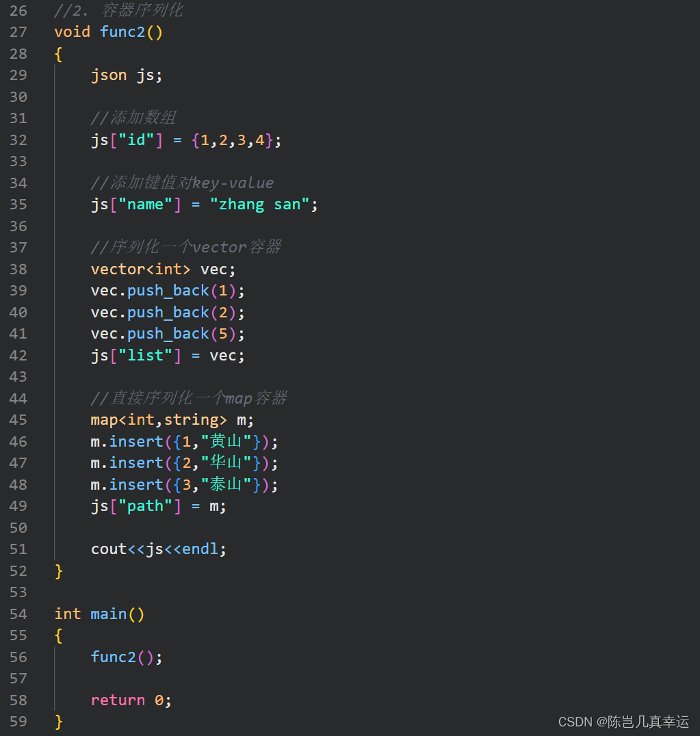Screen dimensions: 700x736
Task: Click the 'json js;' declaration on line 29
Action: pyautogui.click(x=127, y=75)
